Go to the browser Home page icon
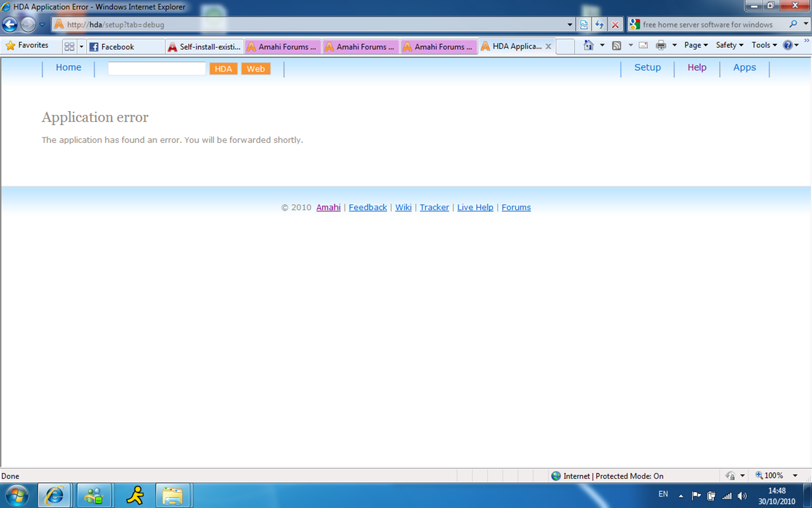812x508 pixels. tap(589, 45)
